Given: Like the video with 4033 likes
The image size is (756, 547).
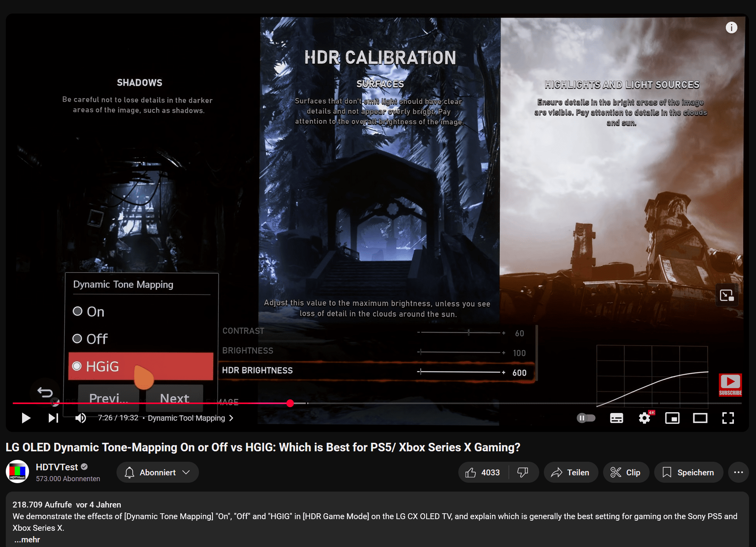Looking at the screenshot, I should (x=483, y=472).
